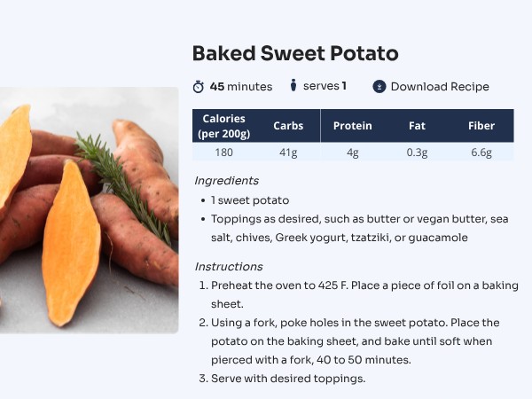The height and width of the screenshot is (399, 532).
Task: Select the Fat column header
Action: 417,126
